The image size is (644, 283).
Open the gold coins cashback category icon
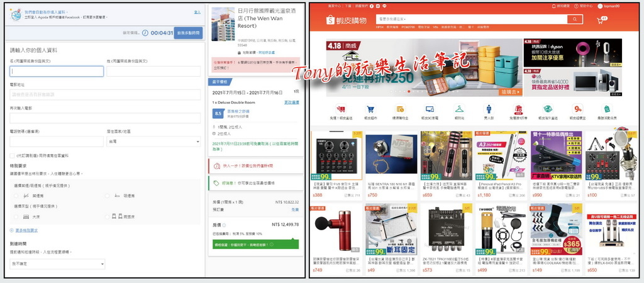[400, 109]
